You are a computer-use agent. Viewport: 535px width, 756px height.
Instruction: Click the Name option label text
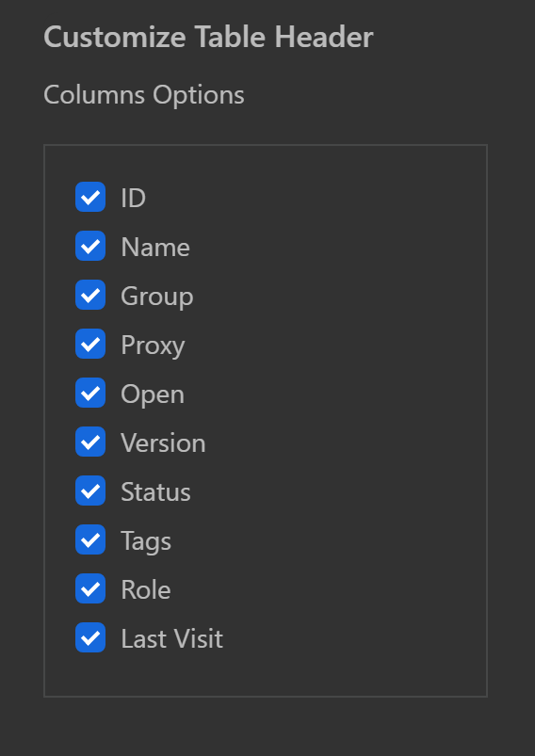click(x=155, y=247)
